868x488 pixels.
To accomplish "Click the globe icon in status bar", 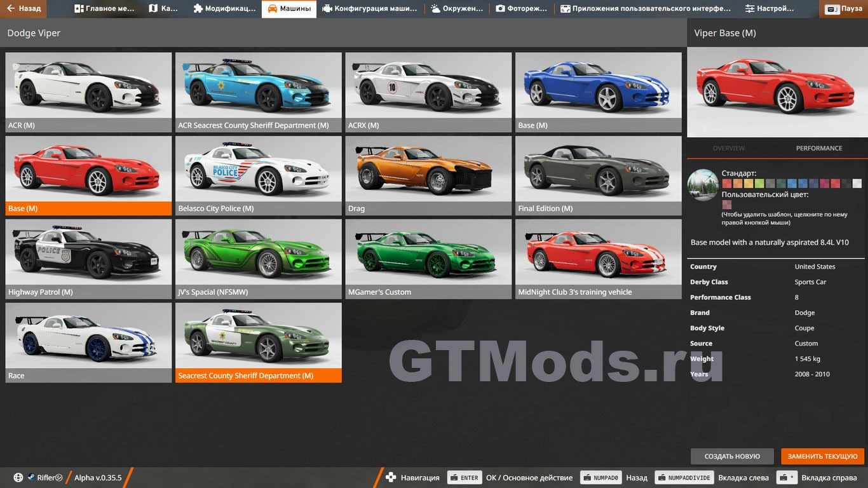I will tap(18, 478).
